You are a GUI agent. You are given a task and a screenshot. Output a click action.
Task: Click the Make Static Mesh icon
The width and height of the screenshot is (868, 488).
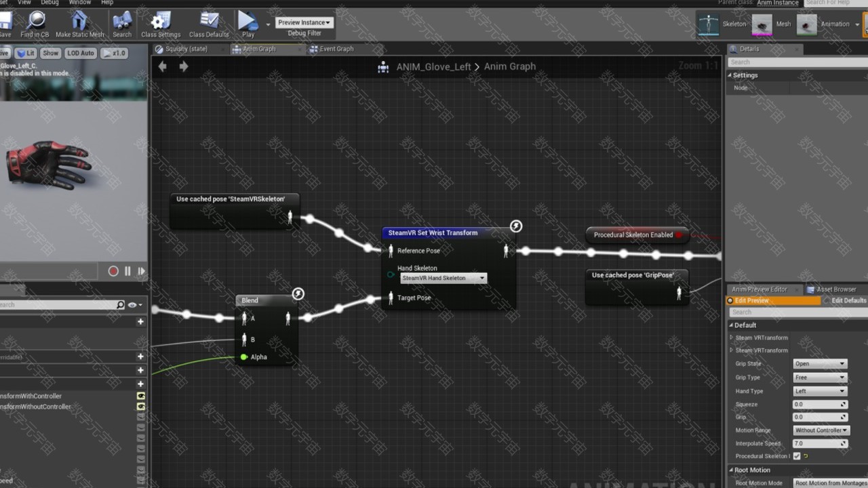(x=80, y=24)
